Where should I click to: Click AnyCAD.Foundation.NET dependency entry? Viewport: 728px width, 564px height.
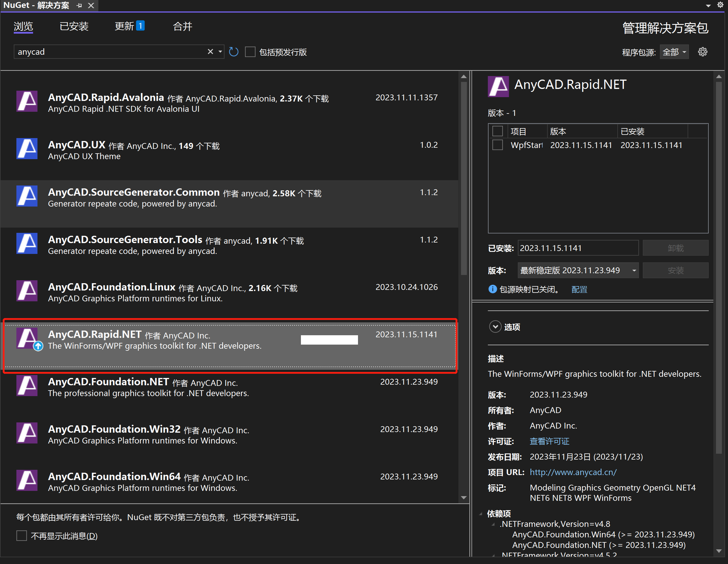pyautogui.click(x=599, y=545)
